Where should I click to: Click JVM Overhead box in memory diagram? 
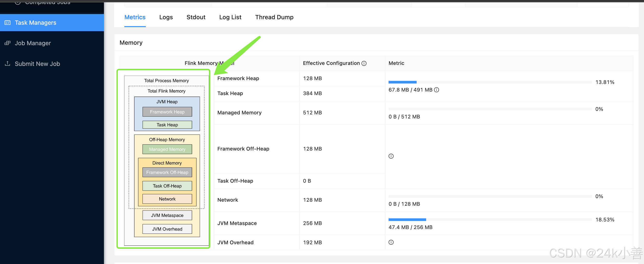tap(167, 229)
